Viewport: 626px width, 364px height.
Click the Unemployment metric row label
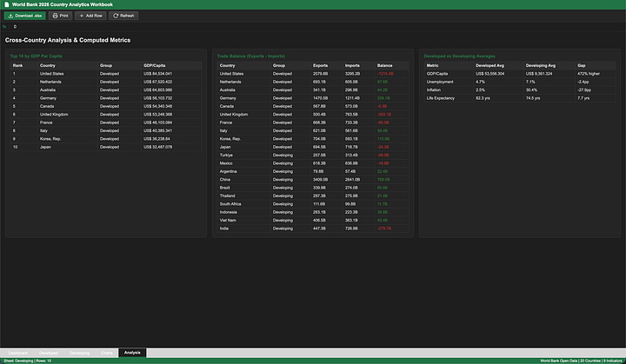coord(440,82)
